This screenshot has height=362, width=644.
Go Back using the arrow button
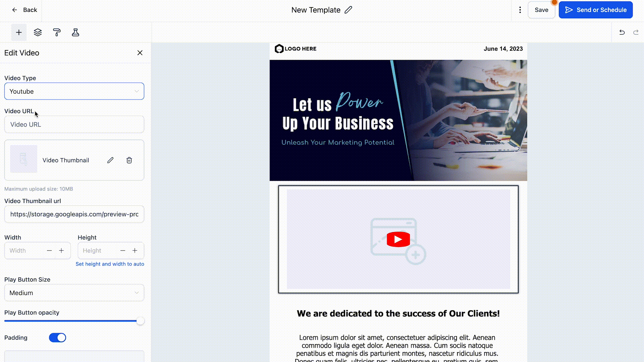point(24,10)
